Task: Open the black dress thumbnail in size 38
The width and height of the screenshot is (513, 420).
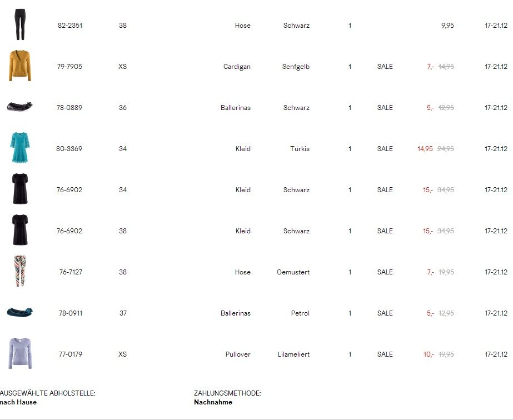Action: click(x=20, y=230)
